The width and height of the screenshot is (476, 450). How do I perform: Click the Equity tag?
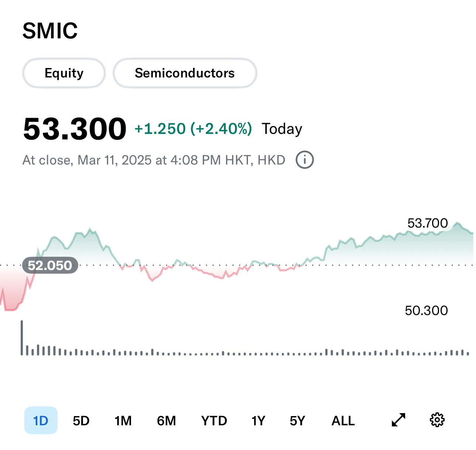click(x=64, y=73)
